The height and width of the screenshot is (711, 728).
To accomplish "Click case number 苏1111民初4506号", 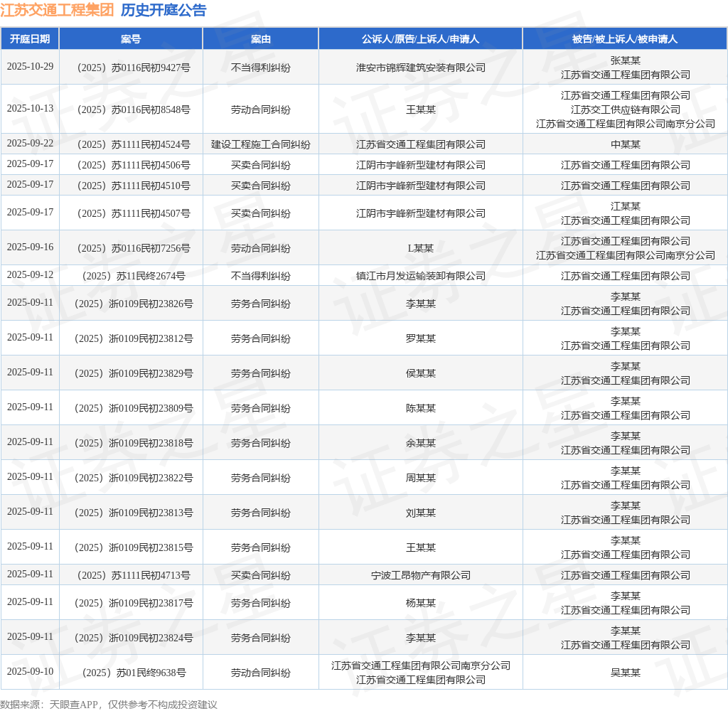I will click(x=134, y=166).
